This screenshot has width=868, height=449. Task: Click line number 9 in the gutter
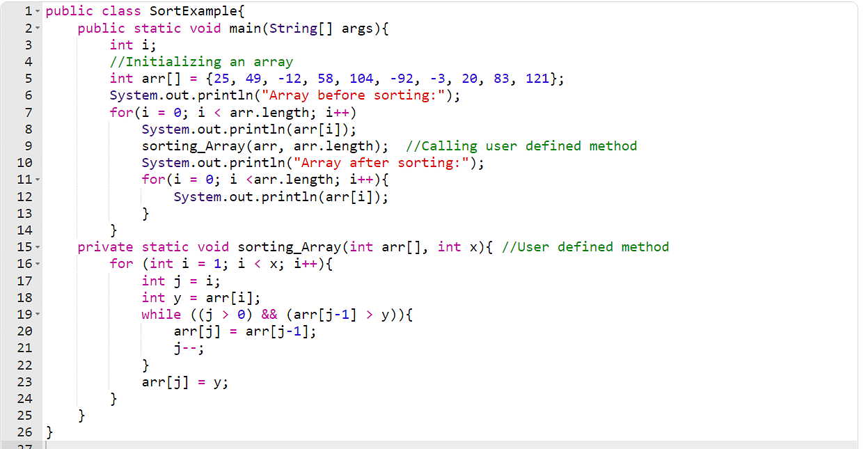coord(28,146)
